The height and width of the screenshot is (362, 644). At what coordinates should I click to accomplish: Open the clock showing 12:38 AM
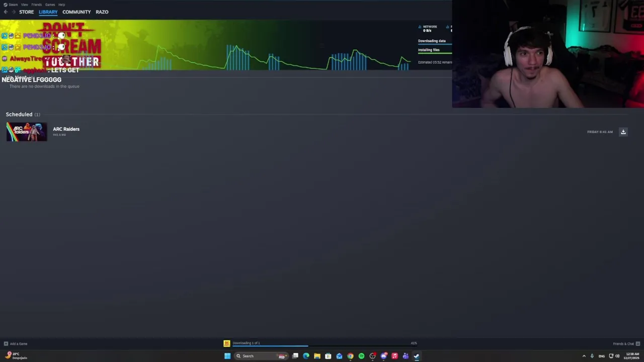pos(632,356)
